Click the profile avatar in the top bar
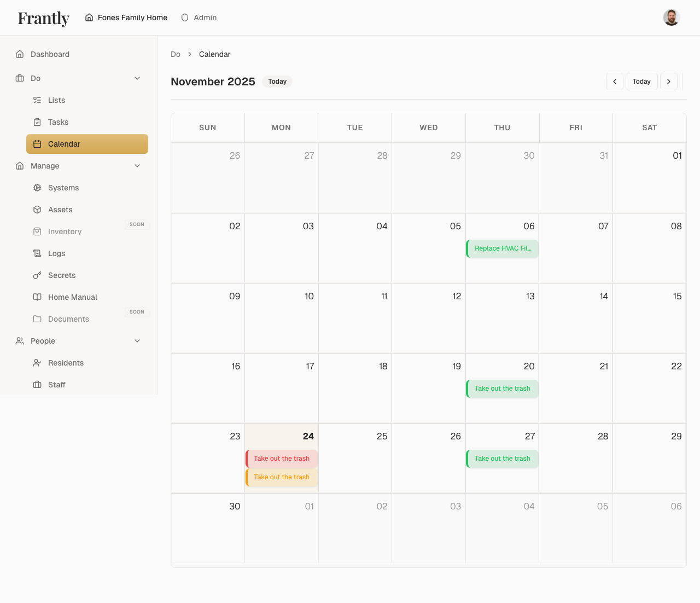The width and height of the screenshot is (700, 603). point(671,17)
